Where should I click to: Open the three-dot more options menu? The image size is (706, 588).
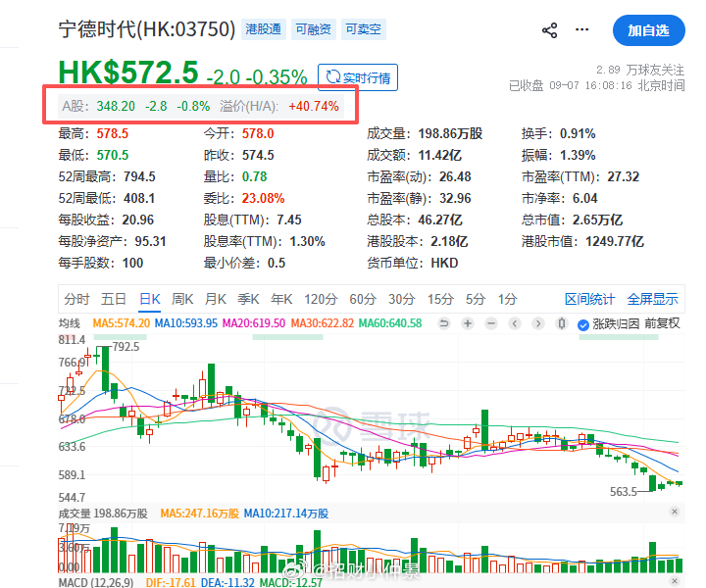(581, 29)
